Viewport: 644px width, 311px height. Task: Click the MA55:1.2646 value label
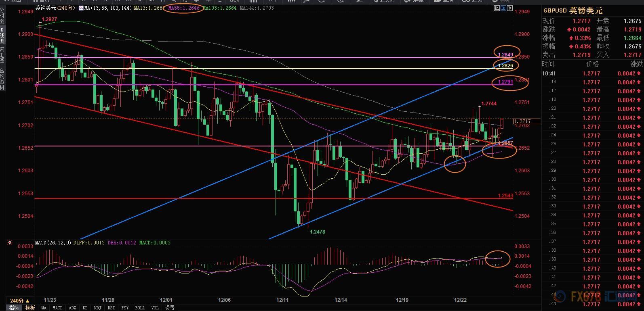pyautogui.click(x=184, y=8)
